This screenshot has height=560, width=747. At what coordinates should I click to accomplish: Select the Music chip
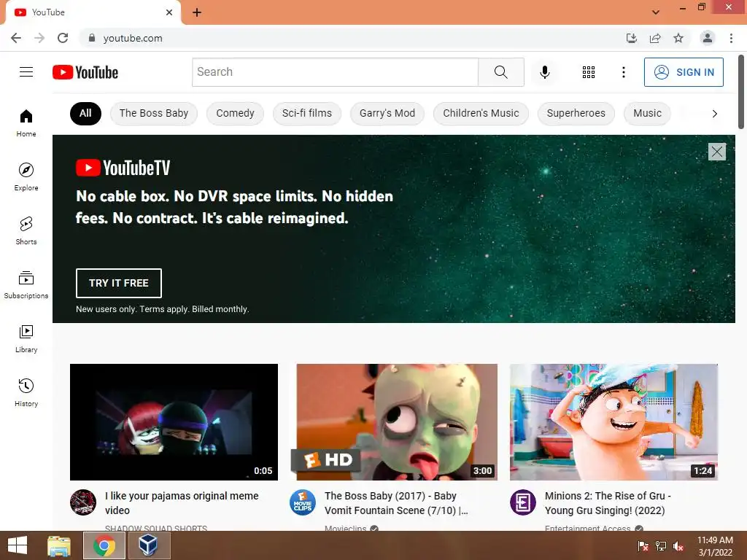click(647, 113)
